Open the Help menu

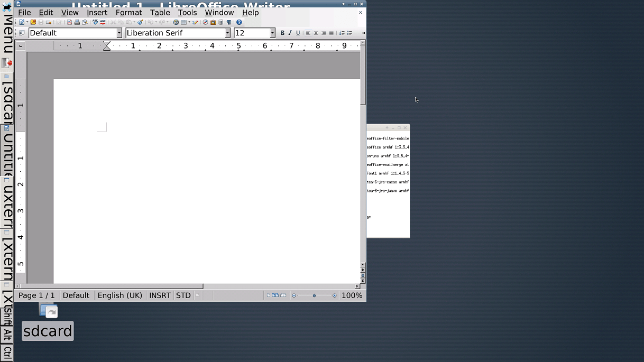(x=251, y=12)
